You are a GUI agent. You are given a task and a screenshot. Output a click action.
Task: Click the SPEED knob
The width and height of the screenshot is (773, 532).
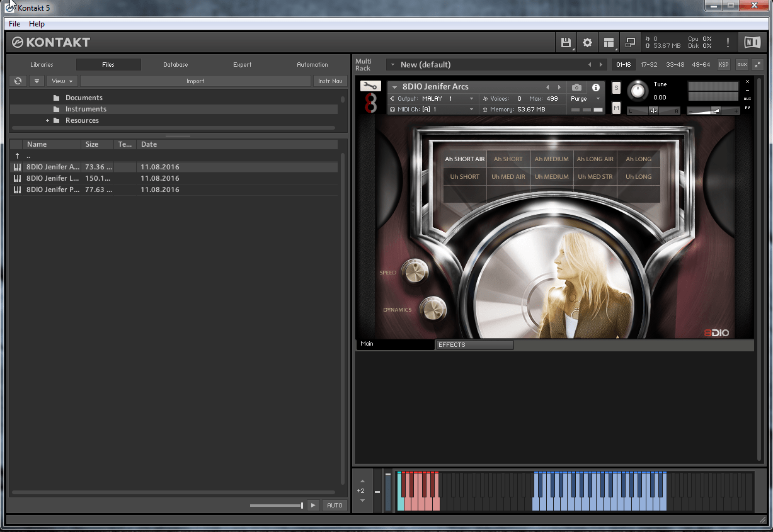pyautogui.click(x=415, y=271)
